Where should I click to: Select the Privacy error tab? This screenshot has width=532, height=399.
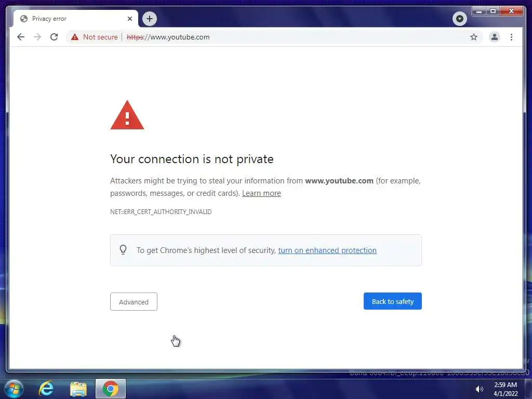click(75, 19)
